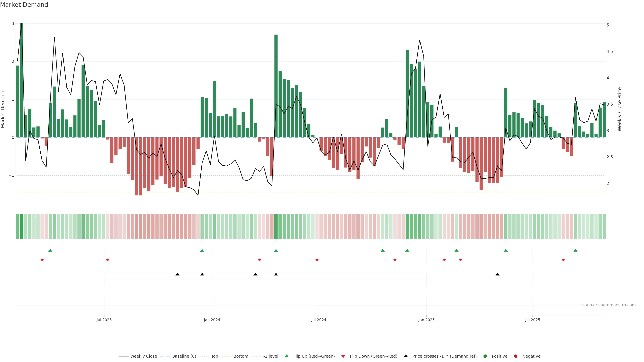Click the green Flip Up legend triangle

point(287,356)
